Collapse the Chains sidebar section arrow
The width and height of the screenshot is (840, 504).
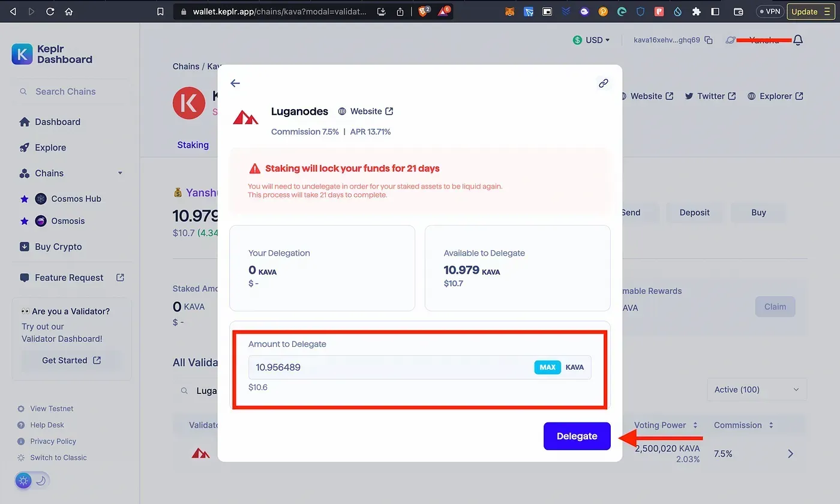[x=120, y=173]
